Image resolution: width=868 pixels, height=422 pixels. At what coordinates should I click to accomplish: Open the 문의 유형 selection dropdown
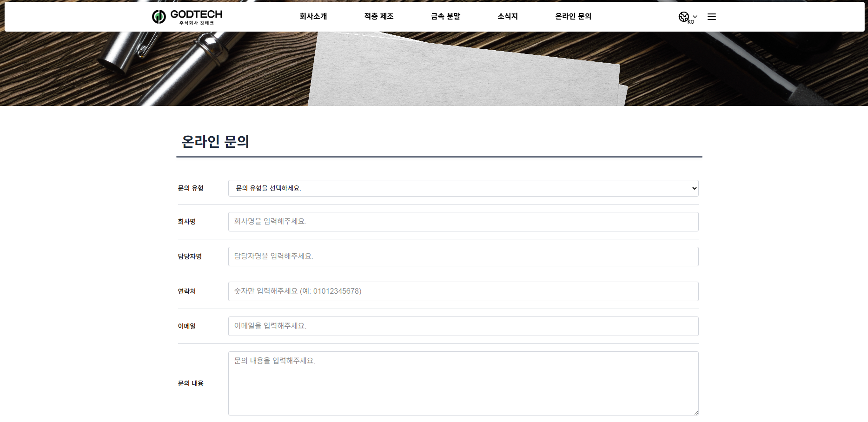[x=463, y=188]
